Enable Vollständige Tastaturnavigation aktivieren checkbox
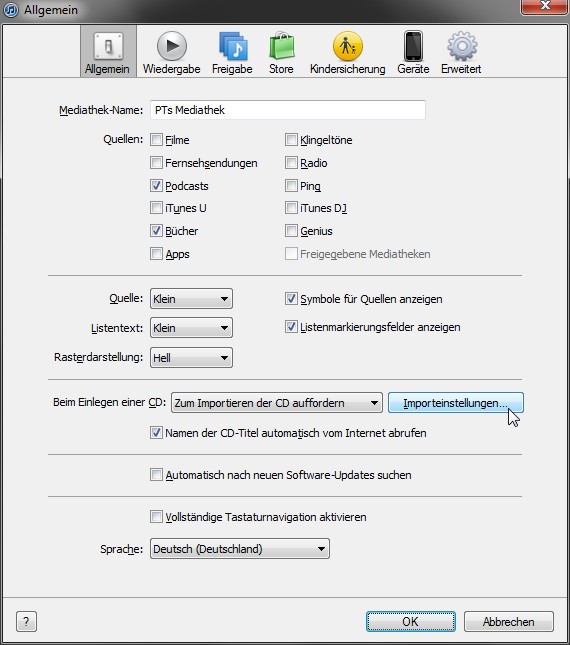 156,517
